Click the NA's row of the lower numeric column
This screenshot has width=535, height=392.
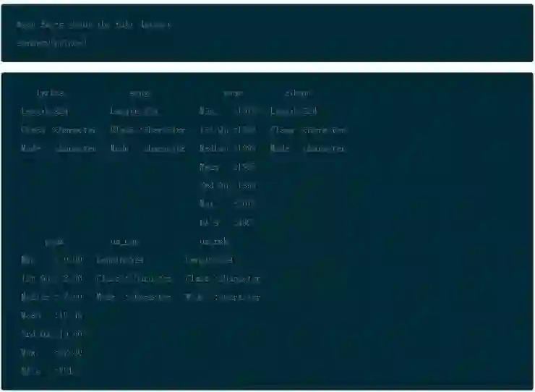pyautogui.click(x=48, y=371)
